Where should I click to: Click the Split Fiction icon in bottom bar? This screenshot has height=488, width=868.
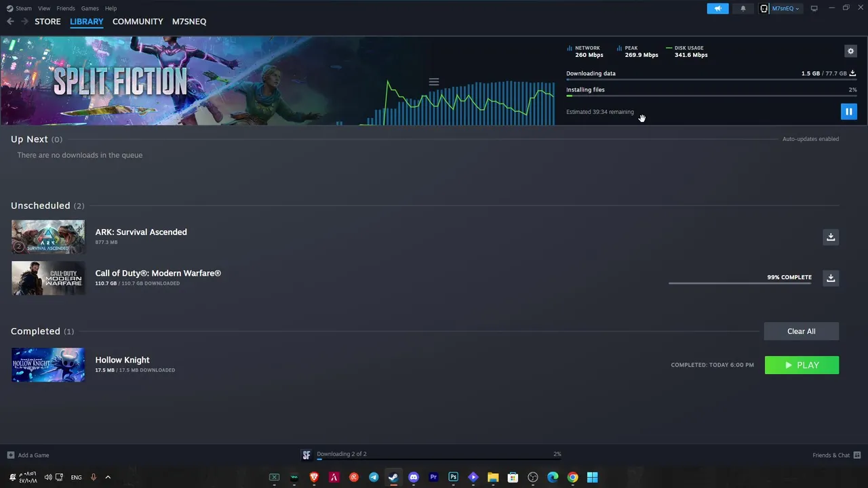click(307, 455)
